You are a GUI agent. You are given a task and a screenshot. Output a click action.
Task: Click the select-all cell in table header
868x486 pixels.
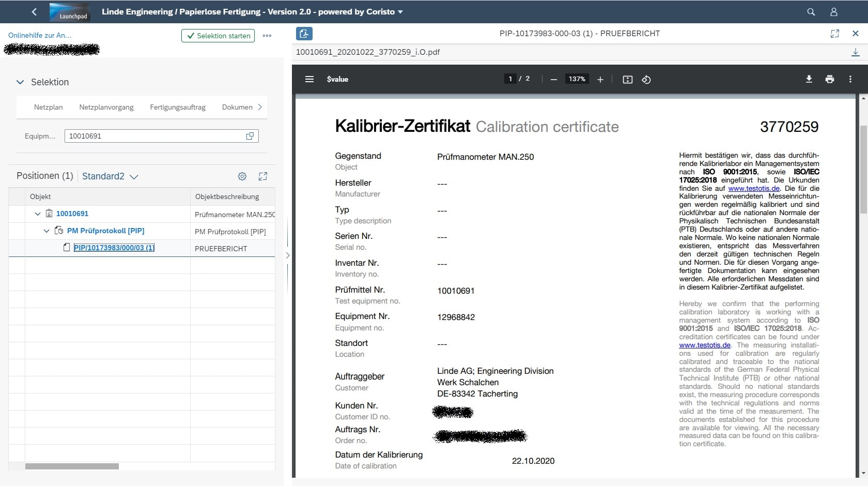click(17, 196)
